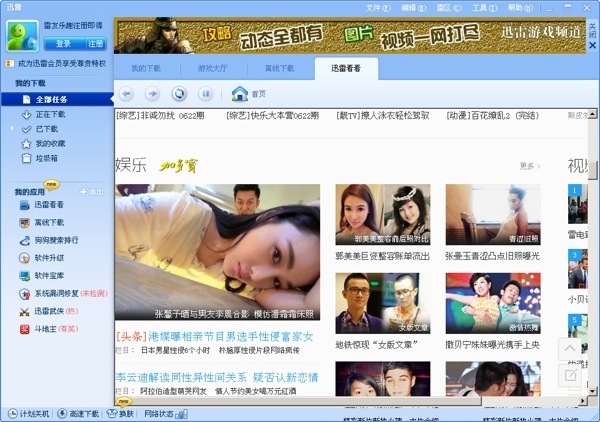Image resolution: width=600 pixels, height=422 pixels.
Task: Click the user avatar image
Action: click(x=22, y=36)
